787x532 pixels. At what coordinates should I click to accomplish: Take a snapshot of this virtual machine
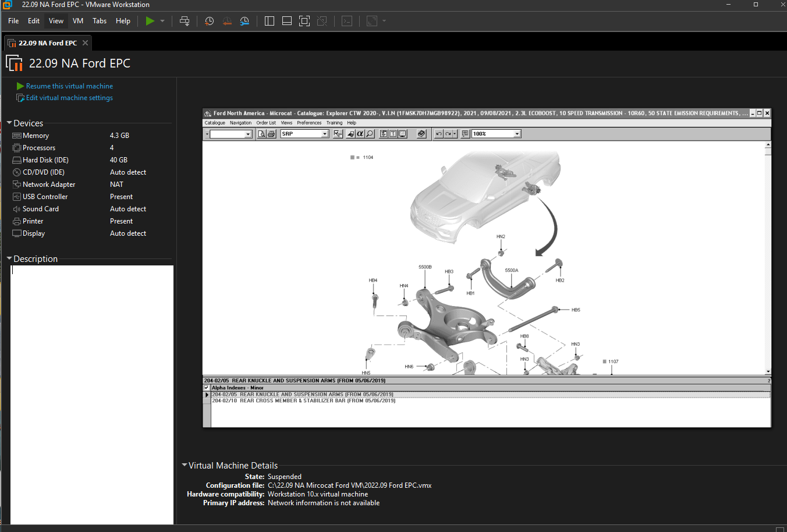[209, 21]
